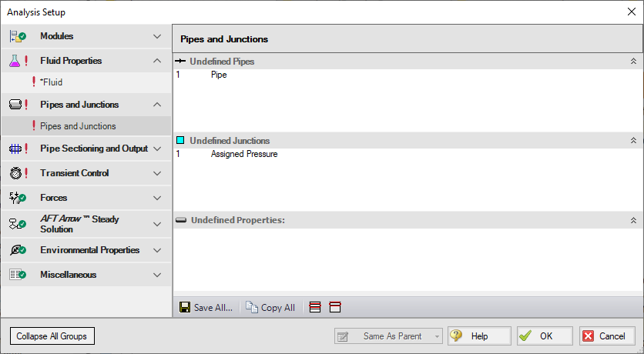The image size is (644, 354).
Task: Click the Copy All button
Action: (270, 307)
